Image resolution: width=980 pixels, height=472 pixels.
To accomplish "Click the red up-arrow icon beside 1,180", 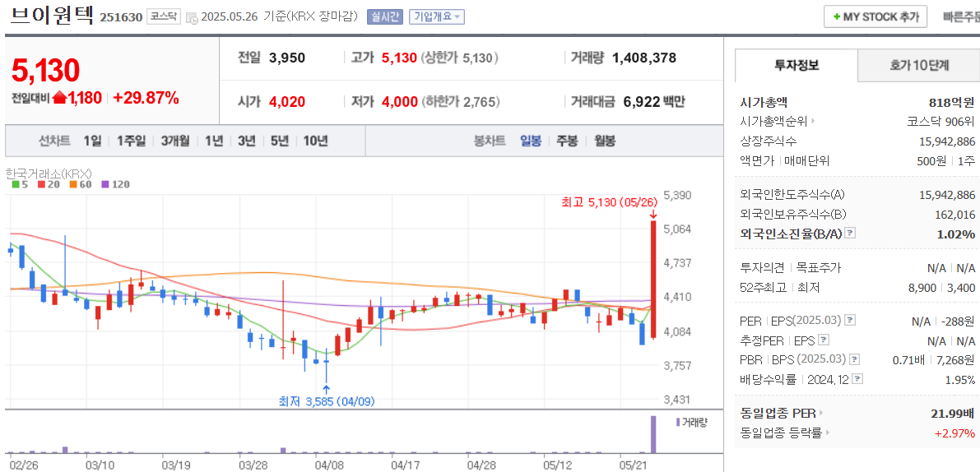I will (59, 98).
